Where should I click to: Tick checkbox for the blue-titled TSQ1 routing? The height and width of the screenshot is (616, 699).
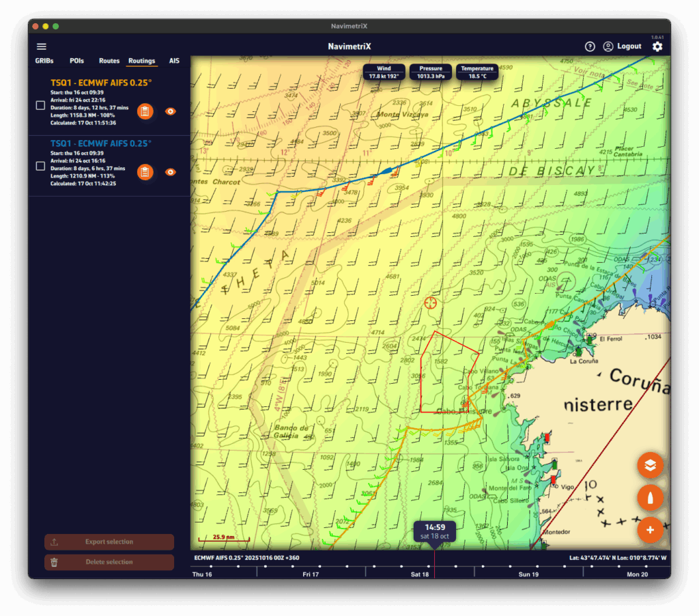[40, 166]
